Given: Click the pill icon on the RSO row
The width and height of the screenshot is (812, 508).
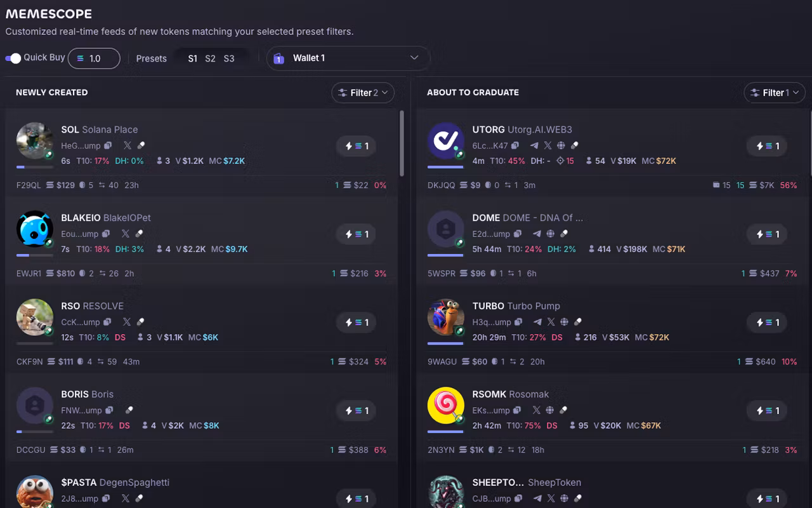Looking at the screenshot, I should tap(141, 322).
